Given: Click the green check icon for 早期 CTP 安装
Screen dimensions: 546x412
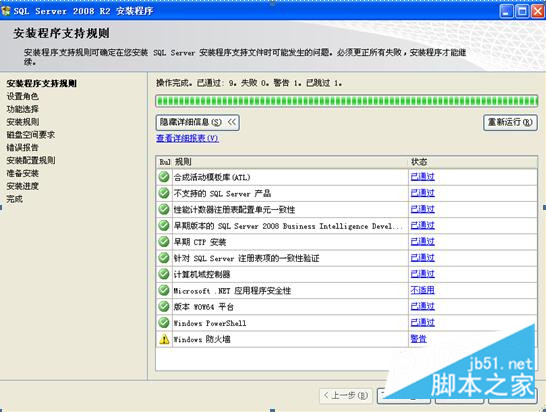Looking at the screenshot, I should point(164,242).
